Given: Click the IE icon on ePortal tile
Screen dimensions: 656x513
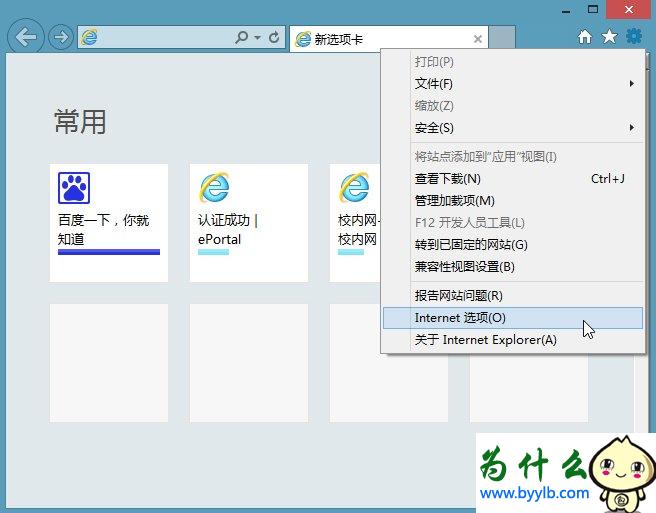Looking at the screenshot, I should click(214, 187).
